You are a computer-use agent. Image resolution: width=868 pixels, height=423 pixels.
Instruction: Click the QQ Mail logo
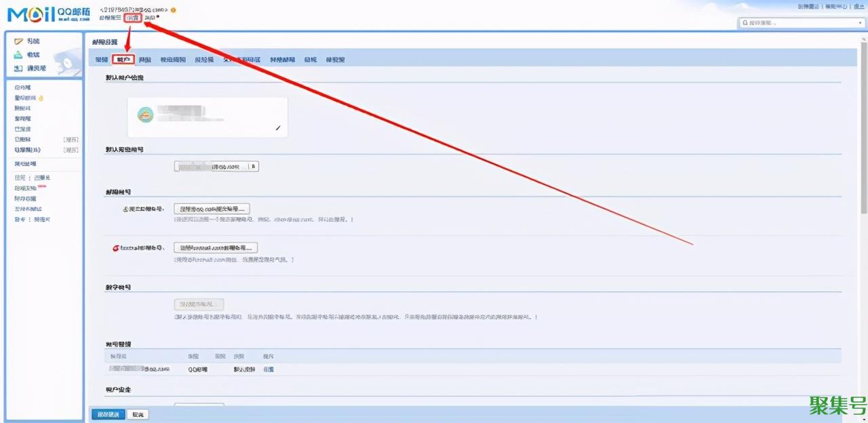[47, 15]
